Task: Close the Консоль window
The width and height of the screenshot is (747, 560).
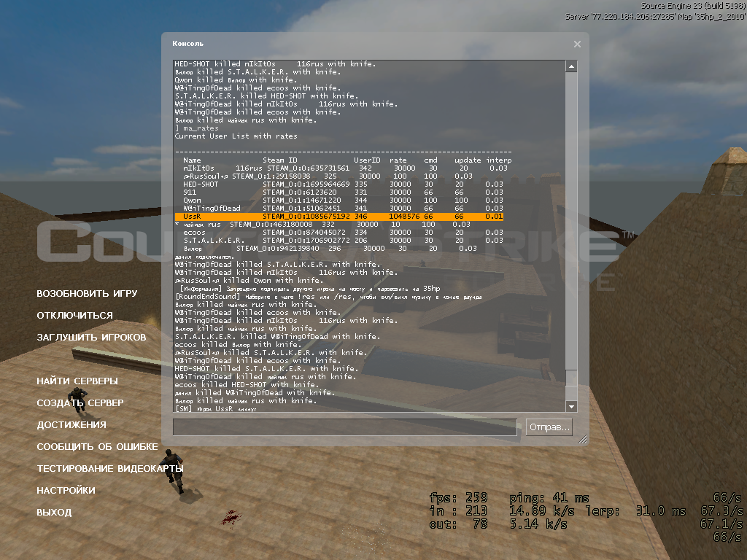Action: coord(577,44)
